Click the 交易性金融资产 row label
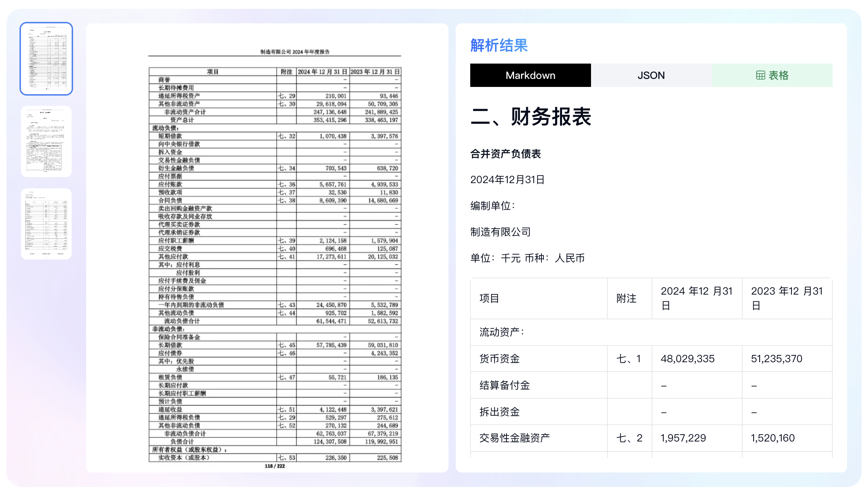 tap(515, 438)
